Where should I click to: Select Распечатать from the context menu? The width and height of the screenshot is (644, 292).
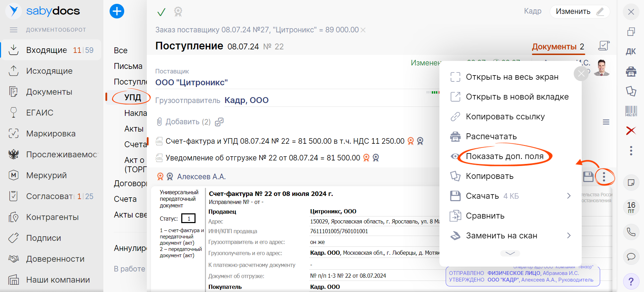pos(491,136)
